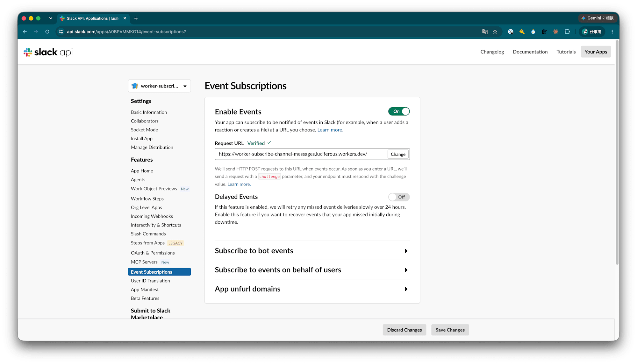Select Event Subscriptions in sidebar

159,272
